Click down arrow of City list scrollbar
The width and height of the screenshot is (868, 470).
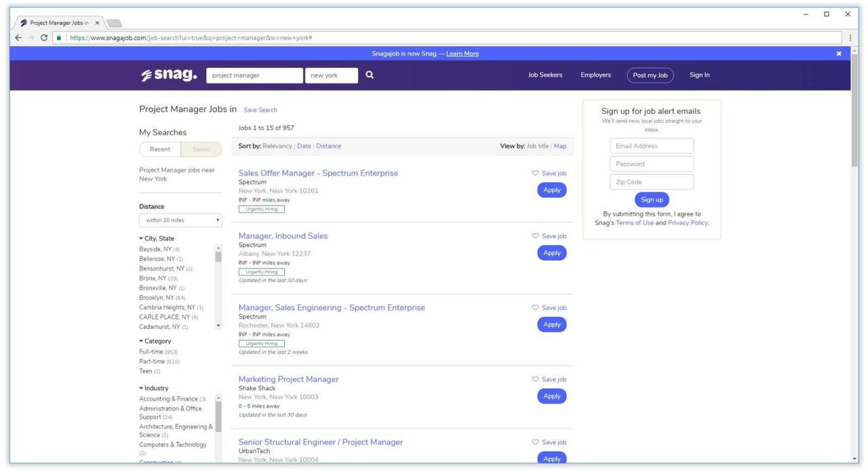click(x=218, y=326)
